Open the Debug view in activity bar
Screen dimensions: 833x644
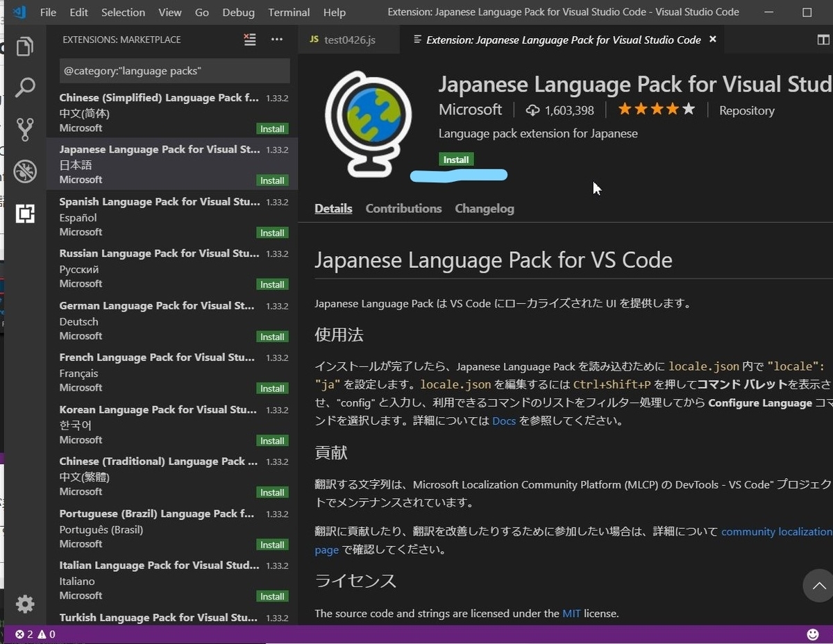[x=25, y=171]
